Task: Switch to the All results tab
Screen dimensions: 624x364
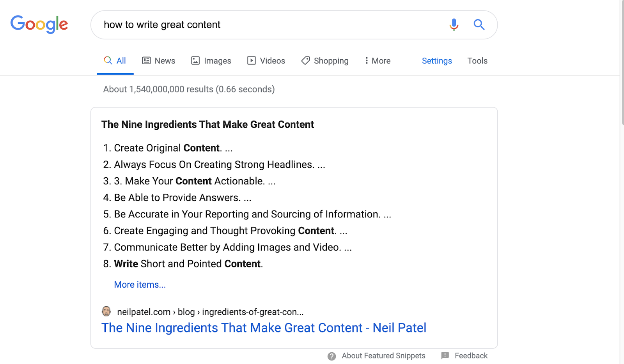Action: [x=115, y=61]
